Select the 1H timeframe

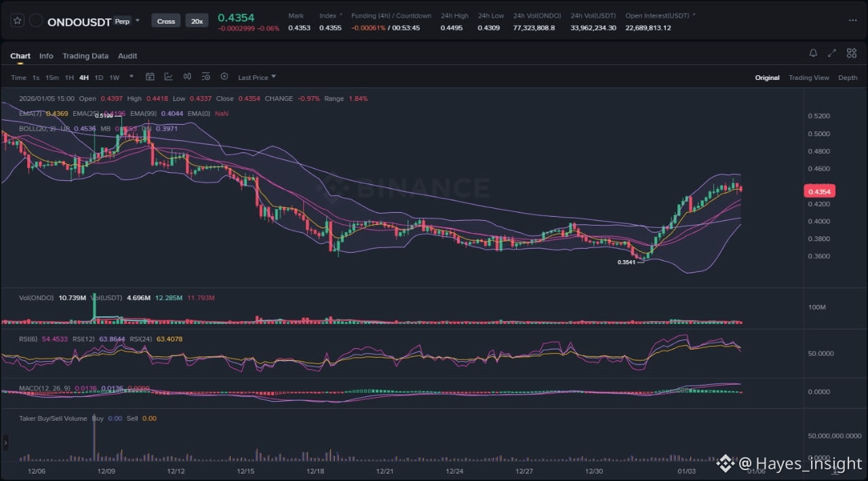[69, 77]
